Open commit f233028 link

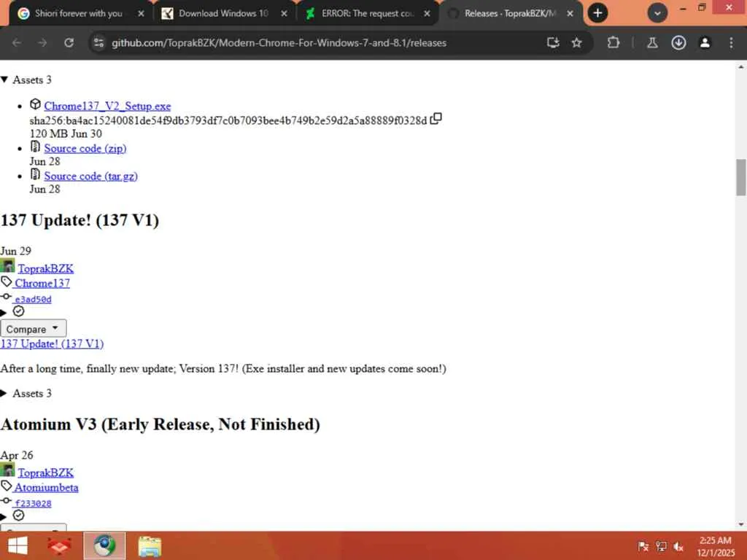point(33,504)
